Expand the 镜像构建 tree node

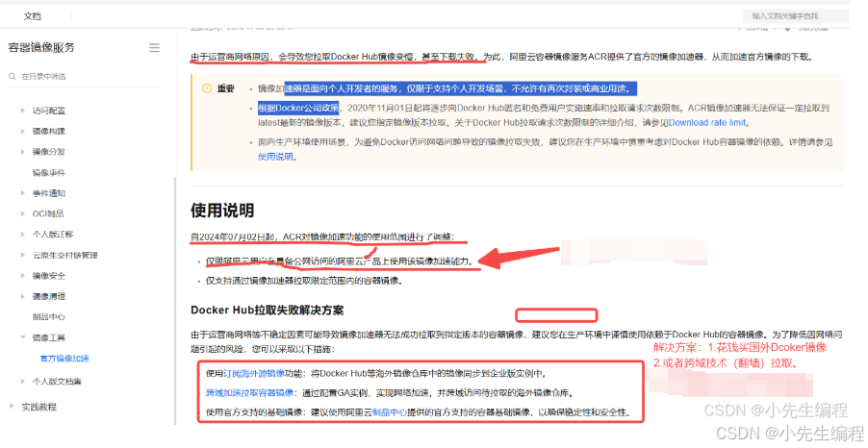click(23, 131)
